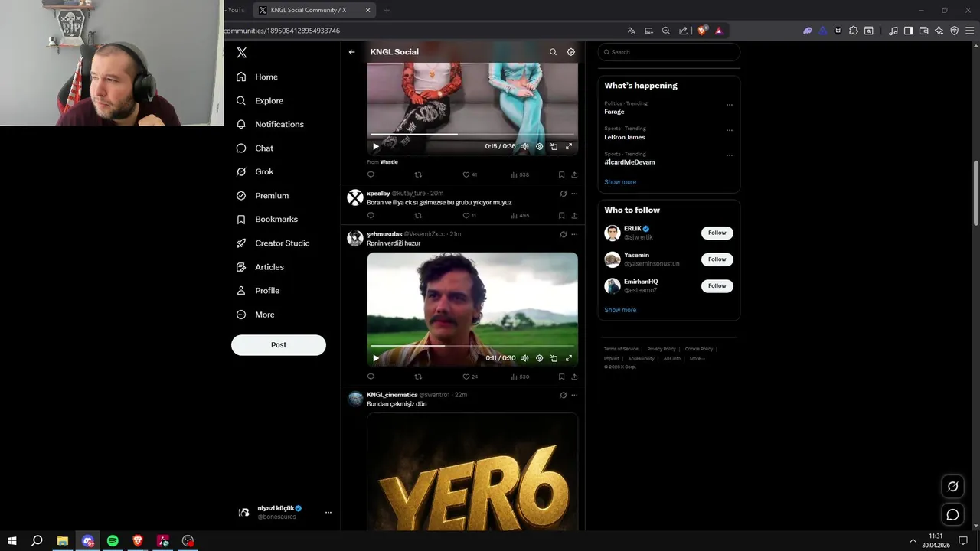Go back from KNGL Social community
This screenshot has width=980, height=551.
(x=351, y=52)
